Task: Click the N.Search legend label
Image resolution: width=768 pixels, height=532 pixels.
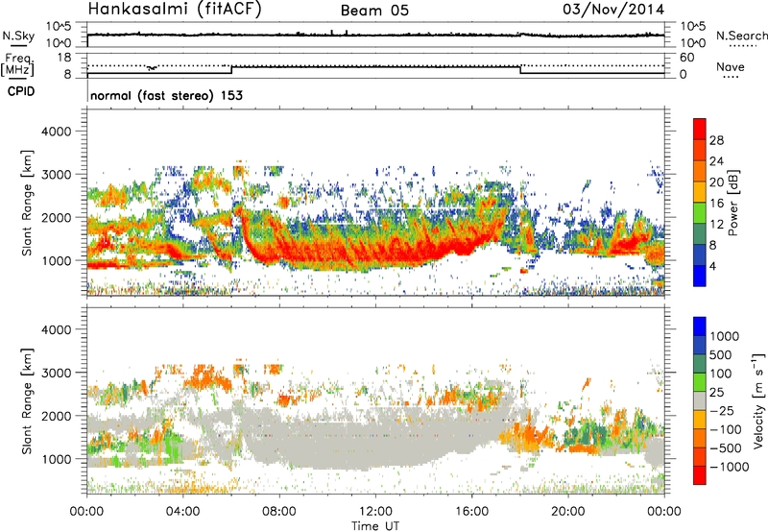Action: [741, 36]
